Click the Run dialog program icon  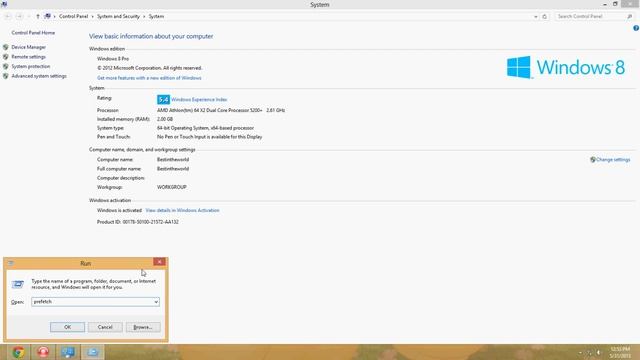tap(18, 284)
